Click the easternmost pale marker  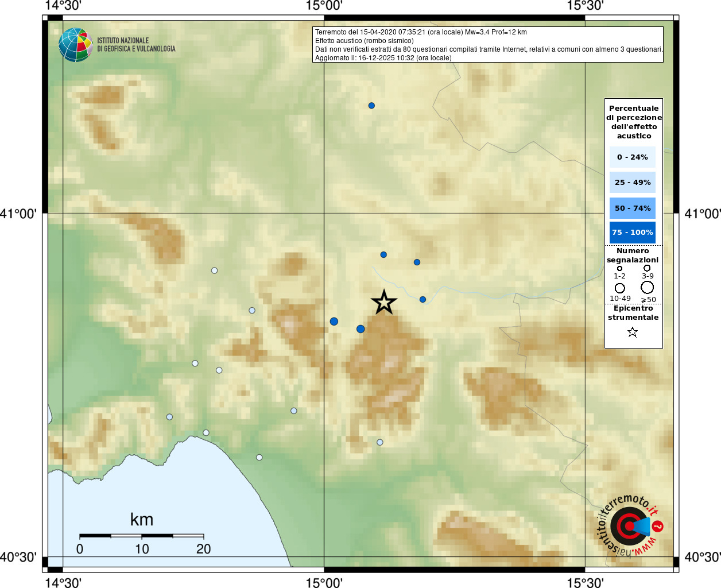click(379, 442)
